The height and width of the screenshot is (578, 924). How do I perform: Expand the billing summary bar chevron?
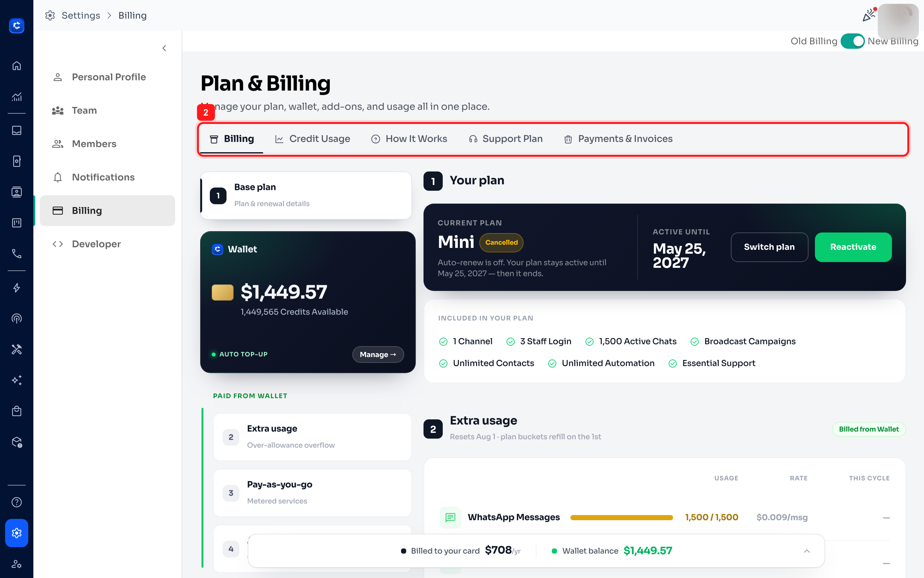(x=807, y=551)
